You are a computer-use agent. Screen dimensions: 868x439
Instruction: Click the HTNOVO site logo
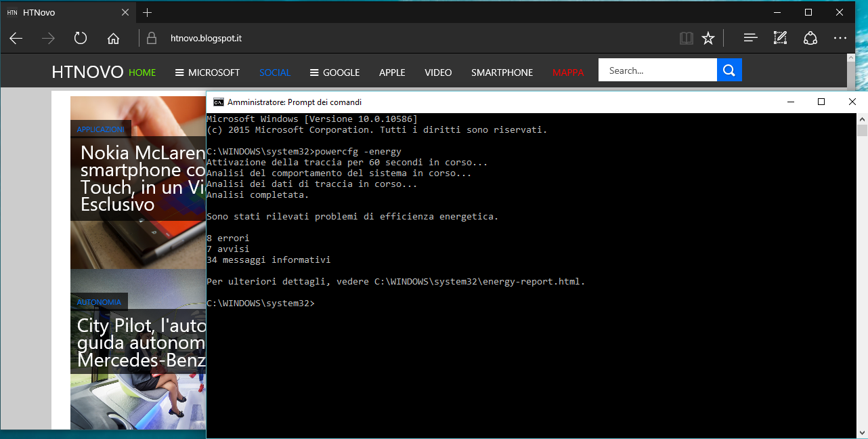(x=87, y=72)
